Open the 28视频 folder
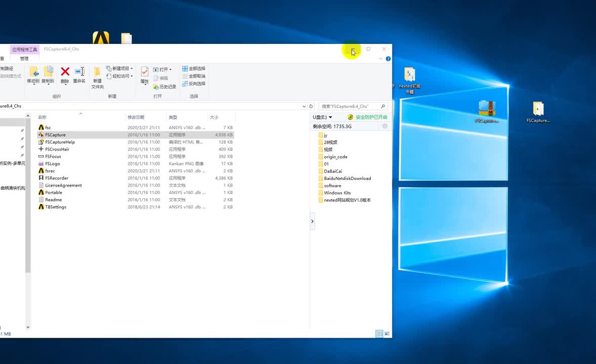The height and width of the screenshot is (364, 596). [x=328, y=143]
